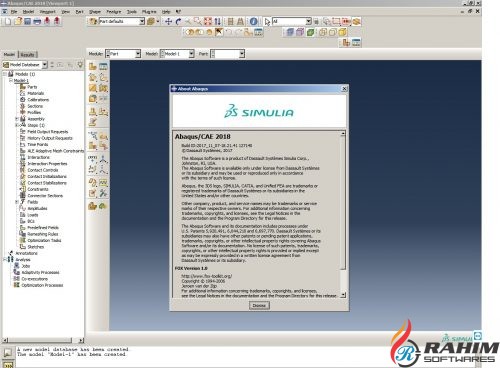Open the Help menu
The width and height of the screenshot is (500, 368).
point(166,12)
